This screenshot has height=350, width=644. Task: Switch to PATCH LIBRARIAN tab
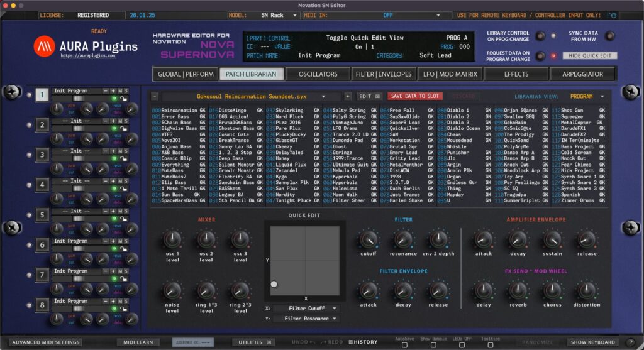251,74
